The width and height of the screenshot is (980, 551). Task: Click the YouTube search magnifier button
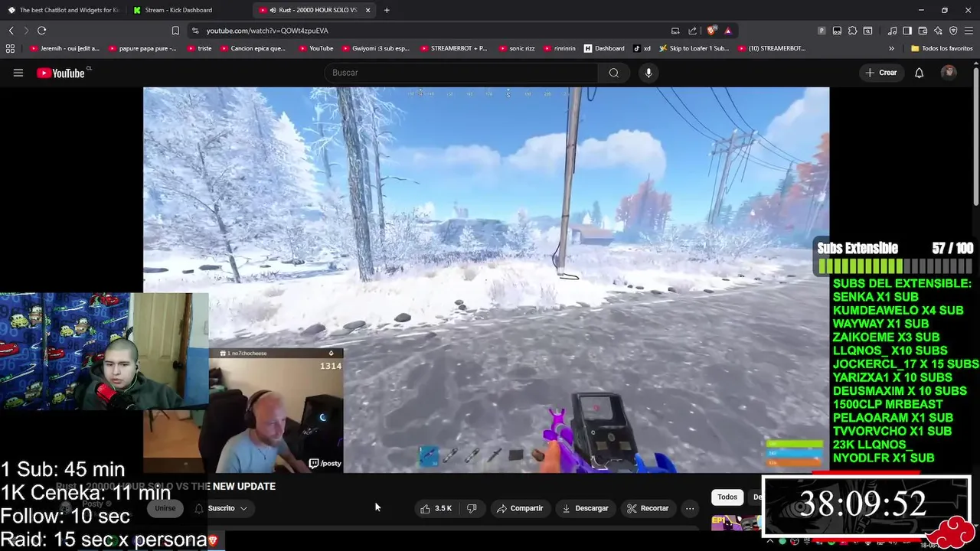[x=613, y=73]
